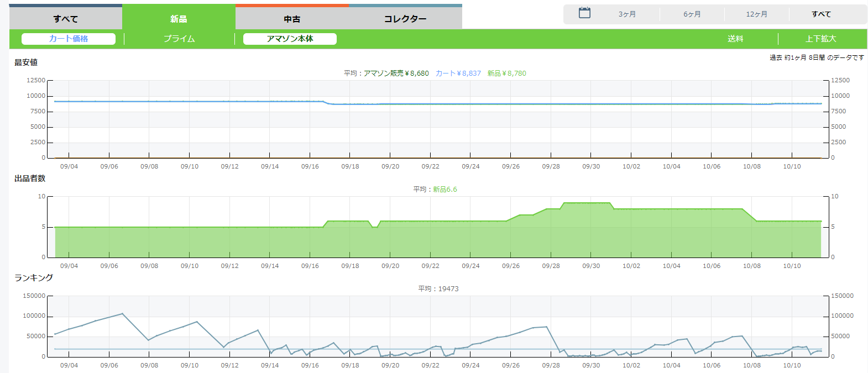Click the seller count peak near 09/30
Viewport: 868px width, 373px height.
[586, 203]
